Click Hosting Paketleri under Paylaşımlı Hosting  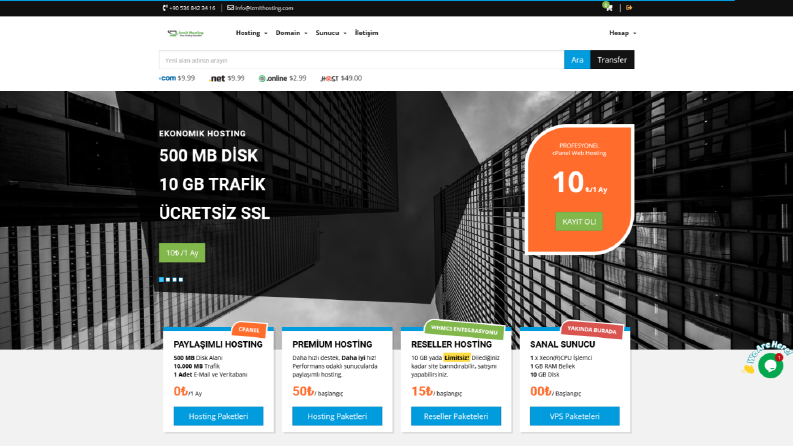click(218, 416)
